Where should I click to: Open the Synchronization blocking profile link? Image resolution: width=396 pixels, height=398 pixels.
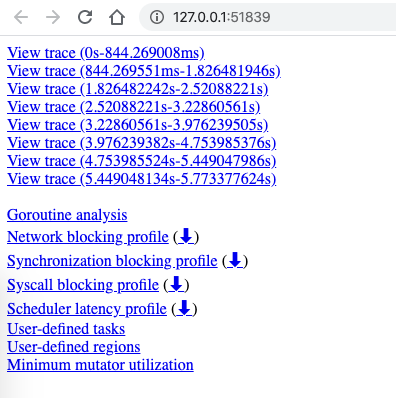tap(112, 261)
